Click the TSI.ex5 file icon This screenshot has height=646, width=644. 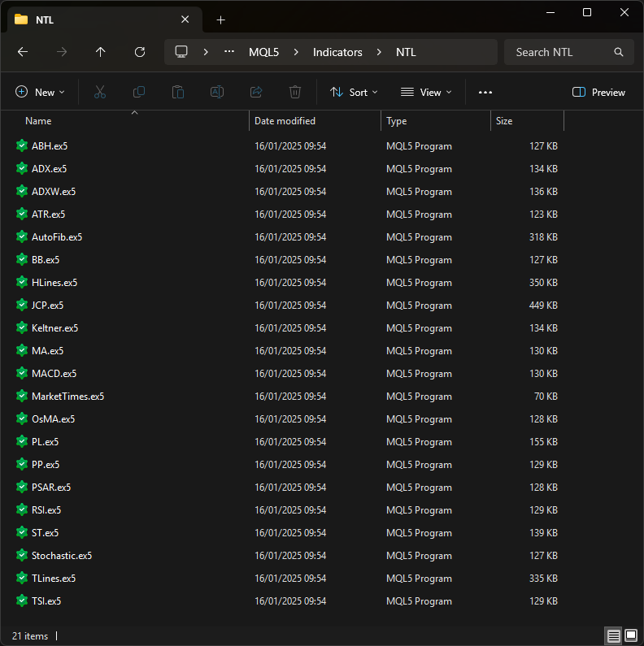[22, 600]
